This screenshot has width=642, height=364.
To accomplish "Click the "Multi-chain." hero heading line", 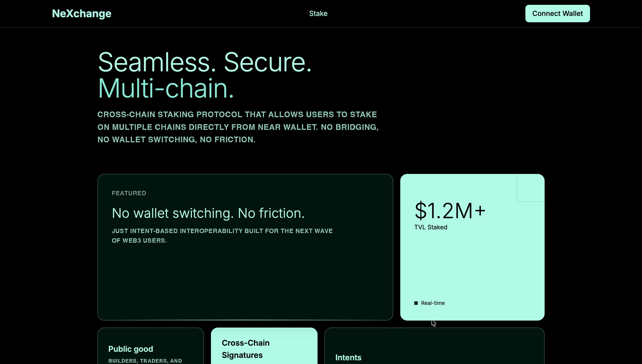I will click(166, 89).
